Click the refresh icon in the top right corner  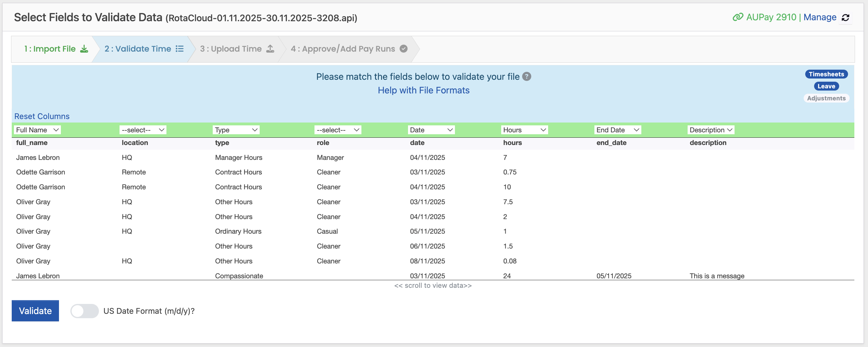tap(846, 17)
